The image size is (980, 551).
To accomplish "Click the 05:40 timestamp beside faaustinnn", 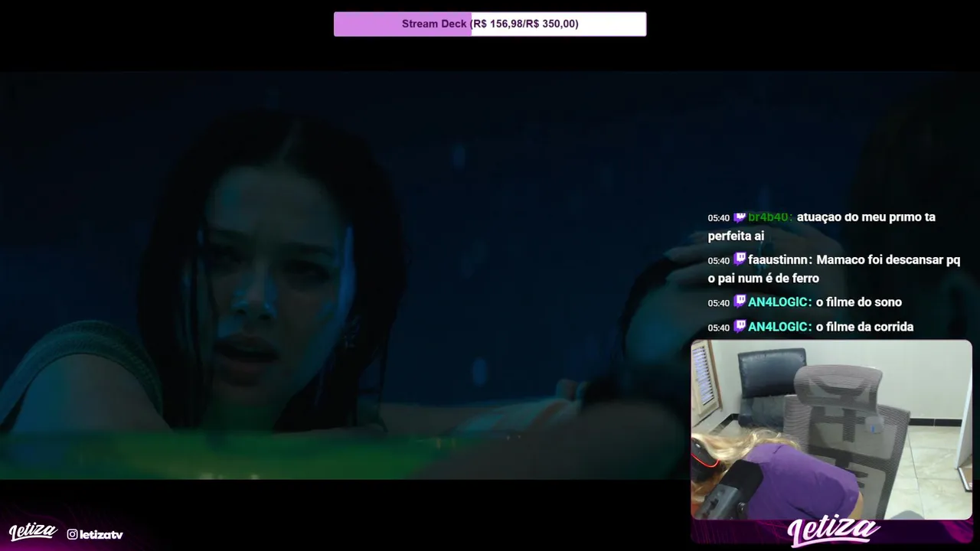I will click(x=718, y=261).
